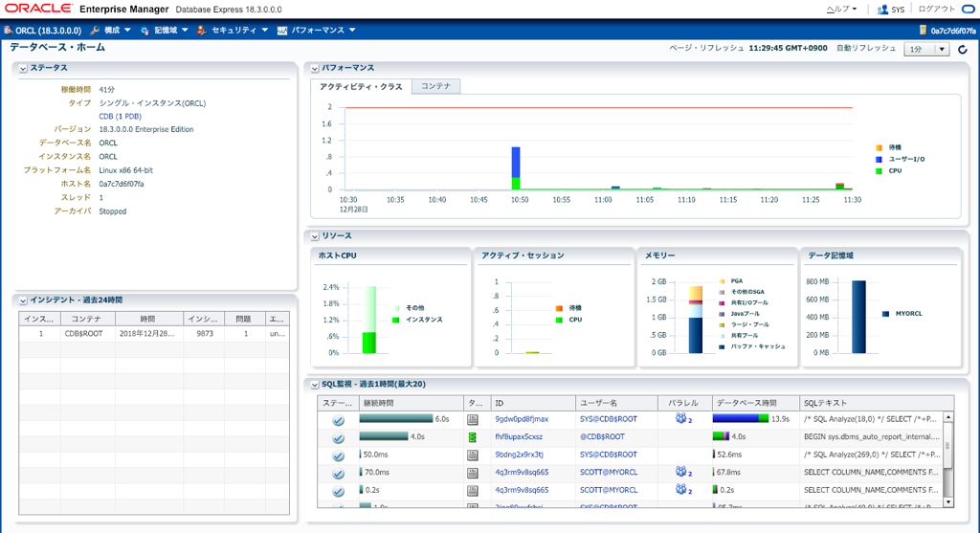Click the SQL type icon in the 70.0ms row
The width and height of the screenshot is (980, 533).
473,473
